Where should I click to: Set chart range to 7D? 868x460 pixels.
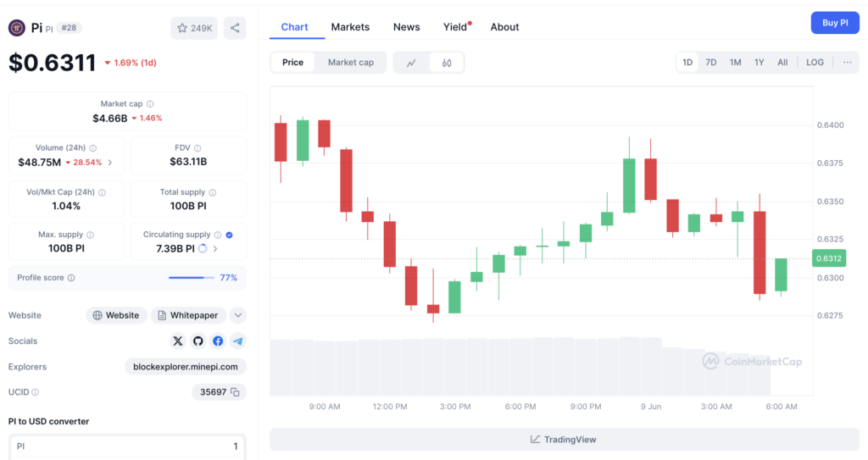pyautogui.click(x=711, y=63)
